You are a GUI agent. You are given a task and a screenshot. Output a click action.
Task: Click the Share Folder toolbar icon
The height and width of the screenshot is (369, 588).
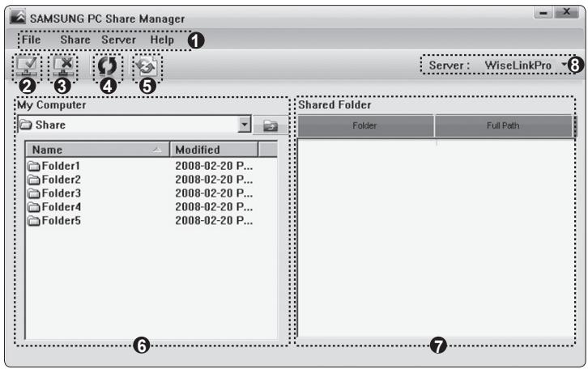pos(27,66)
